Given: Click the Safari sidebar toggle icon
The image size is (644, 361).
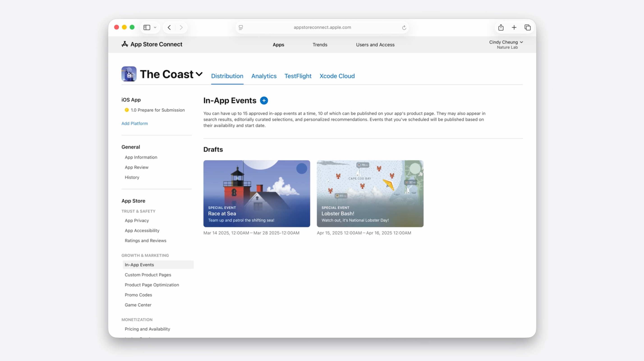Looking at the screenshot, I should coord(147,27).
